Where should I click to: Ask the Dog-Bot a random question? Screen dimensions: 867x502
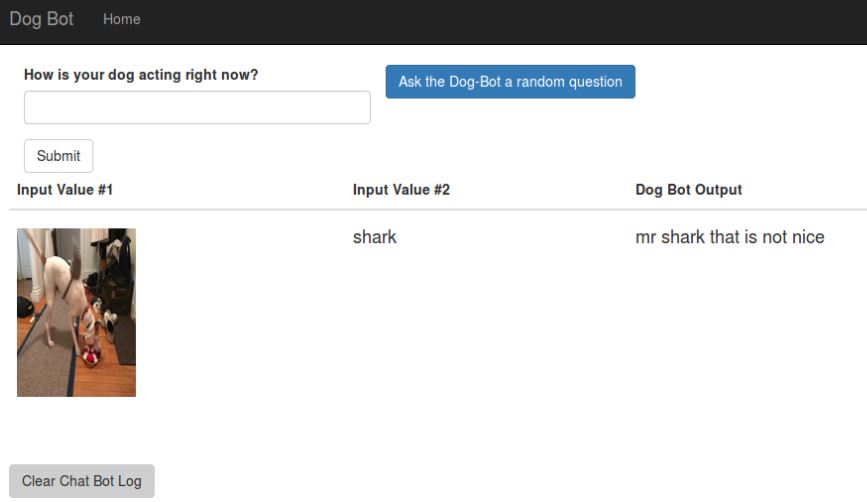(510, 82)
